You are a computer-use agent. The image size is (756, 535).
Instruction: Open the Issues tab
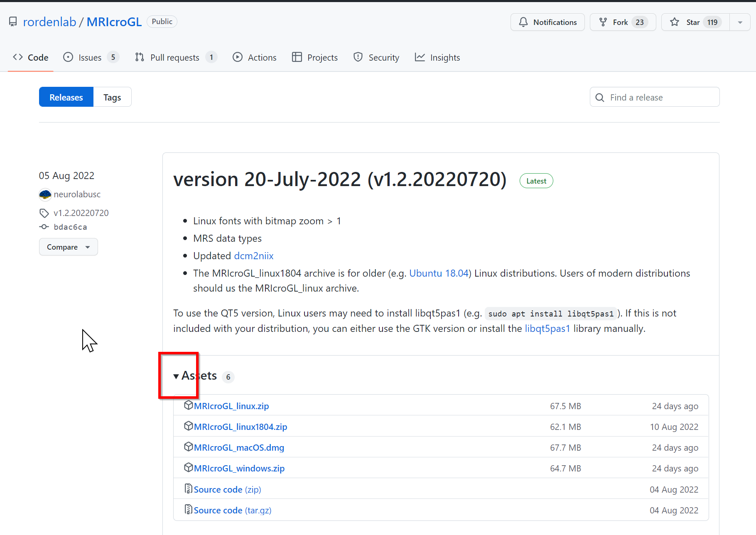pyautogui.click(x=91, y=57)
